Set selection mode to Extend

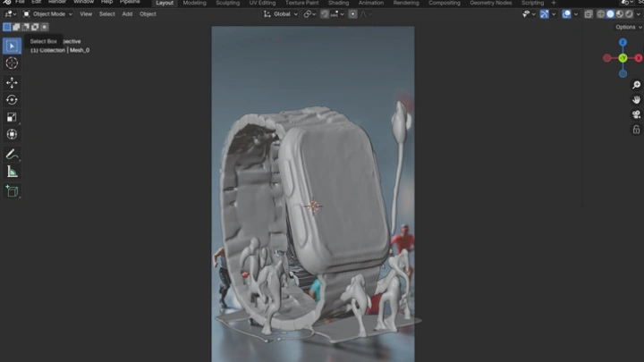[16, 27]
